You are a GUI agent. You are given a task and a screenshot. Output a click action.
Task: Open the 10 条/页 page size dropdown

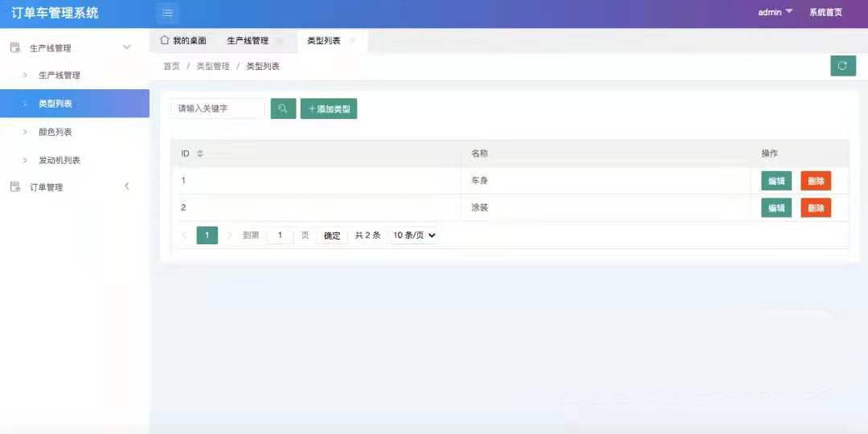[413, 235]
